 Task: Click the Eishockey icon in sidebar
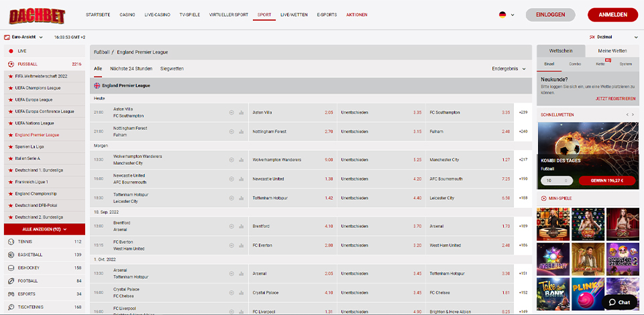11,268
